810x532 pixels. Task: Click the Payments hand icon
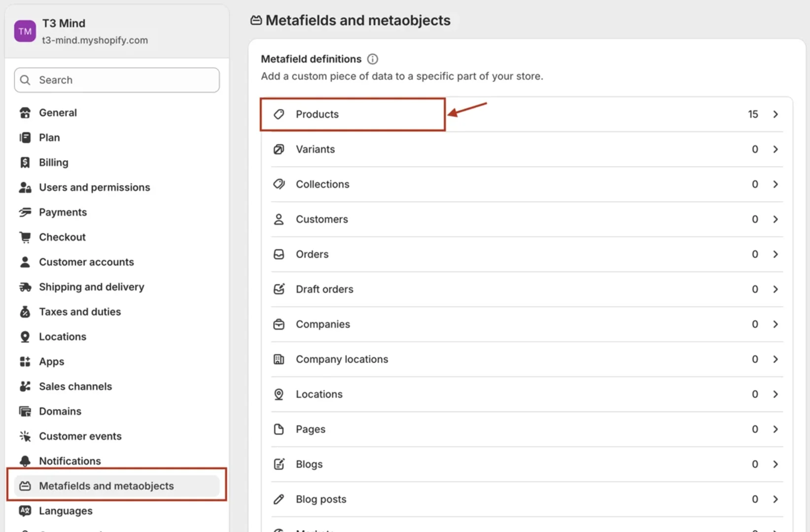point(25,212)
